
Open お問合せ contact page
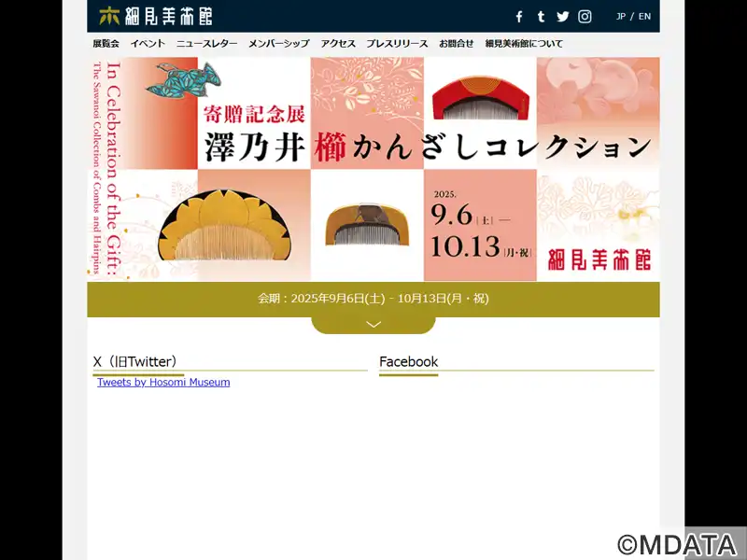(457, 43)
